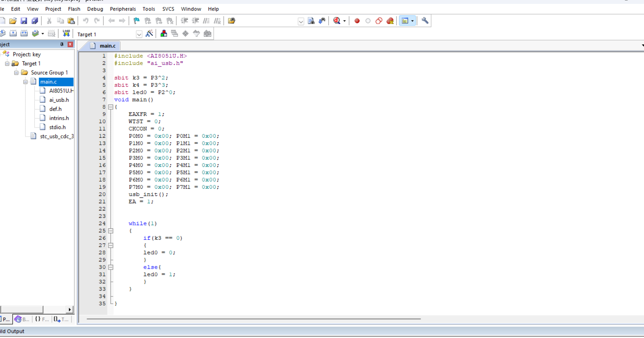Select ai_usb.h in the project tree
Image resolution: width=644 pixels, height=338 pixels.
(59, 100)
